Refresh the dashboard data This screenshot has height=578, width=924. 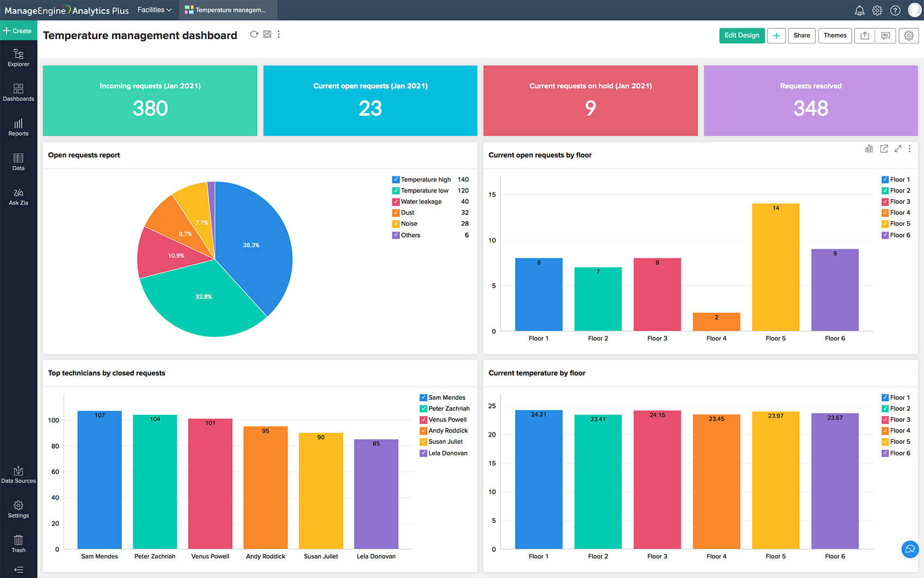[254, 34]
